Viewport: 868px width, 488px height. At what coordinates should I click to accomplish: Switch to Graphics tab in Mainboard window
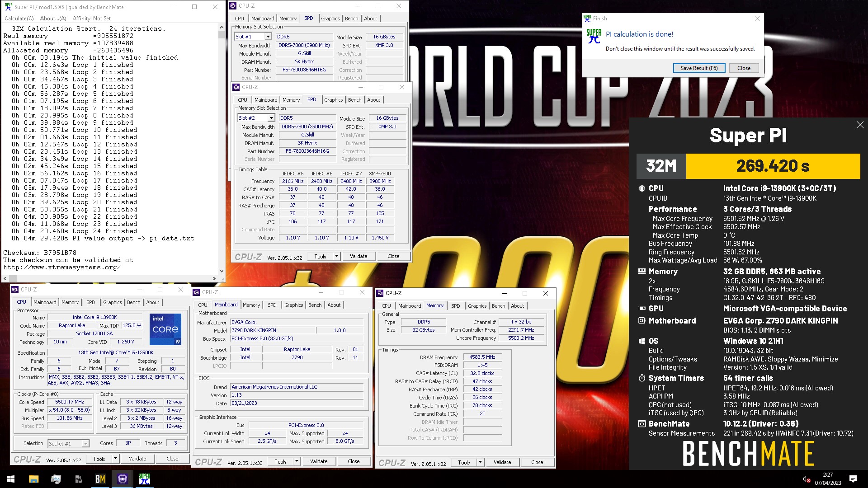(x=293, y=305)
